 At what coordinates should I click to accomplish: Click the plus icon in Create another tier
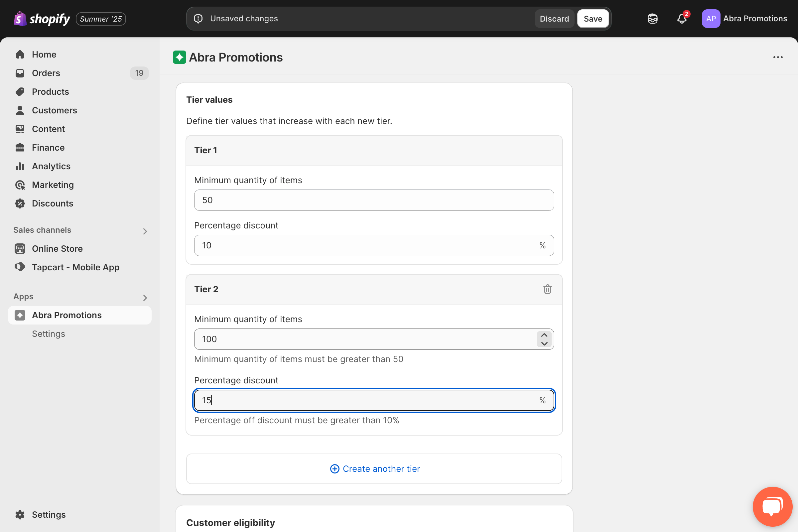[334, 469]
